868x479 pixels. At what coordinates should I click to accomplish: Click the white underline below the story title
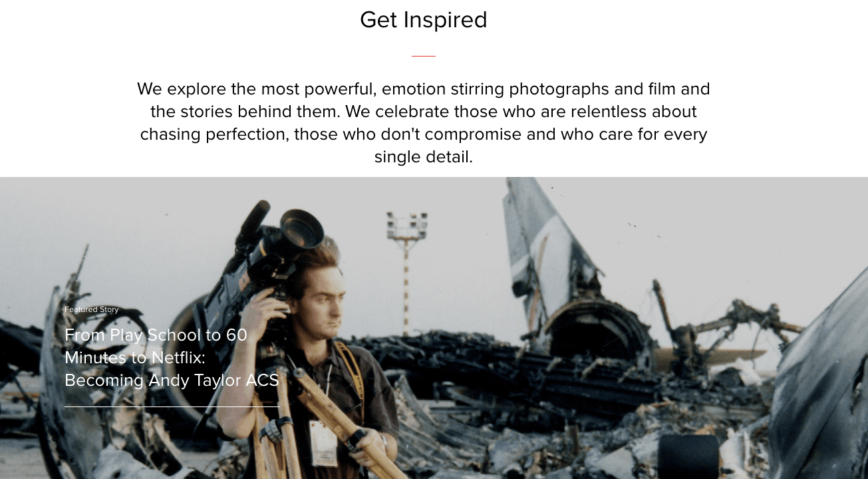point(172,406)
